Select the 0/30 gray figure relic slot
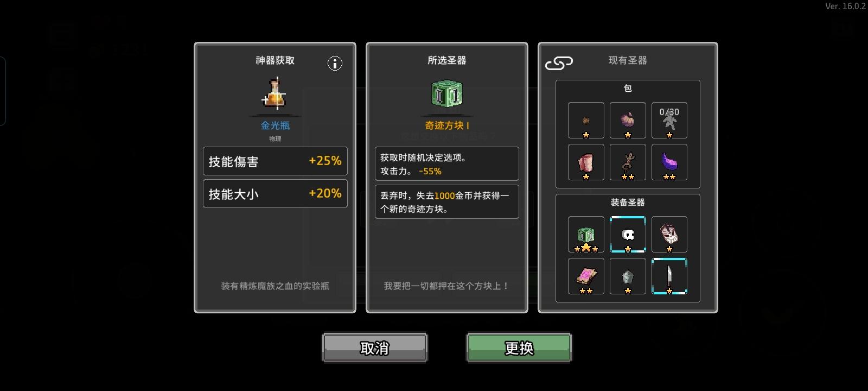Viewport: 868px width, 391px height. [669, 120]
